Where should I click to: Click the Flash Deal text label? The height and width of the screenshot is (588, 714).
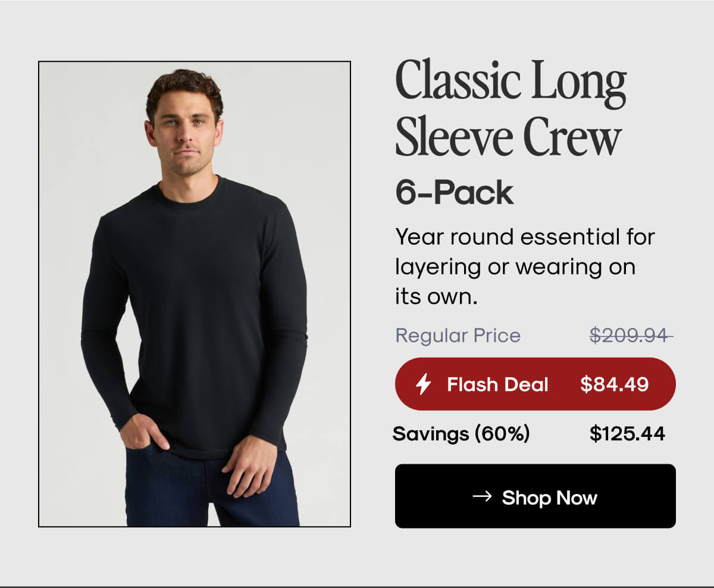click(497, 384)
